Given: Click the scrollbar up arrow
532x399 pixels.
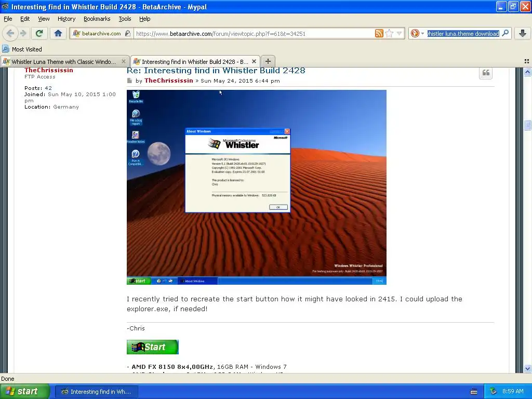Looking at the screenshot, I should [x=527, y=72].
